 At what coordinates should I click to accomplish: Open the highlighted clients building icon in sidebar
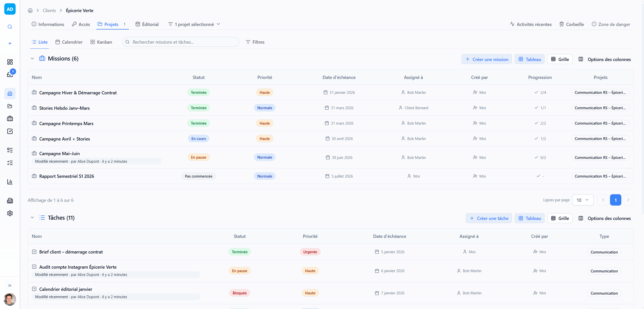tap(10, 94)
